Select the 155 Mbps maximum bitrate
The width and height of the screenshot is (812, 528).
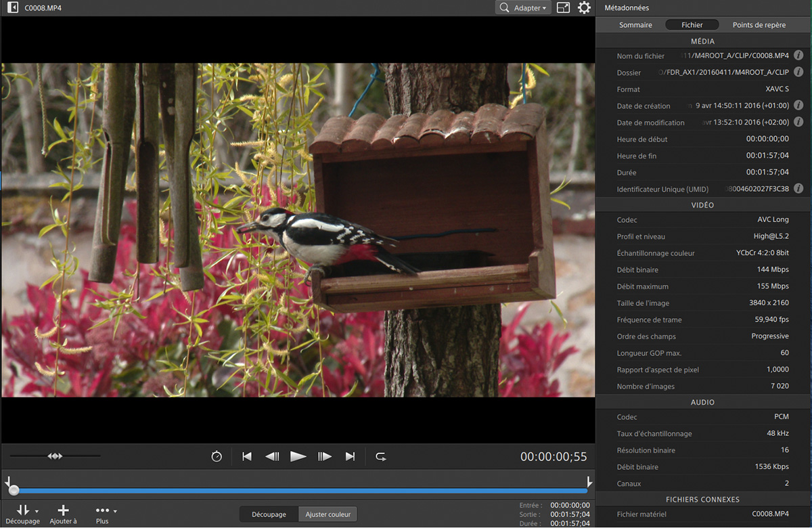[773, 286]
